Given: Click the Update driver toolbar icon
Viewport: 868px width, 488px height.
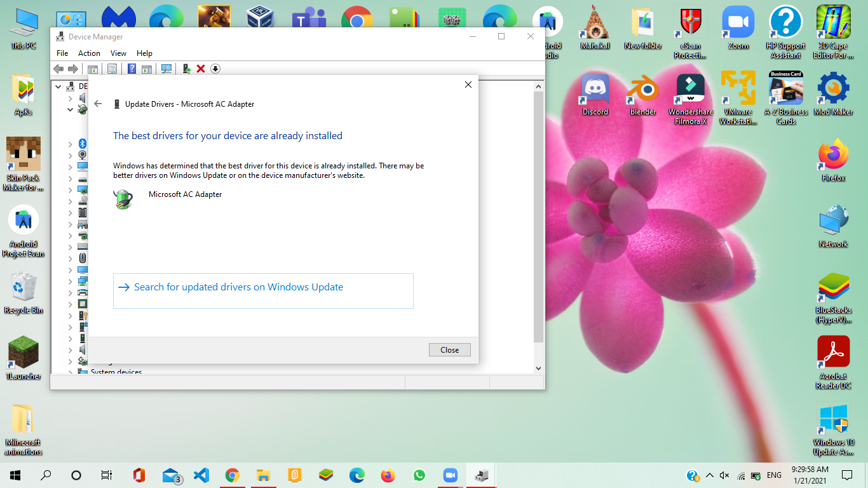Looking at the screenshot, I should 186,69.
